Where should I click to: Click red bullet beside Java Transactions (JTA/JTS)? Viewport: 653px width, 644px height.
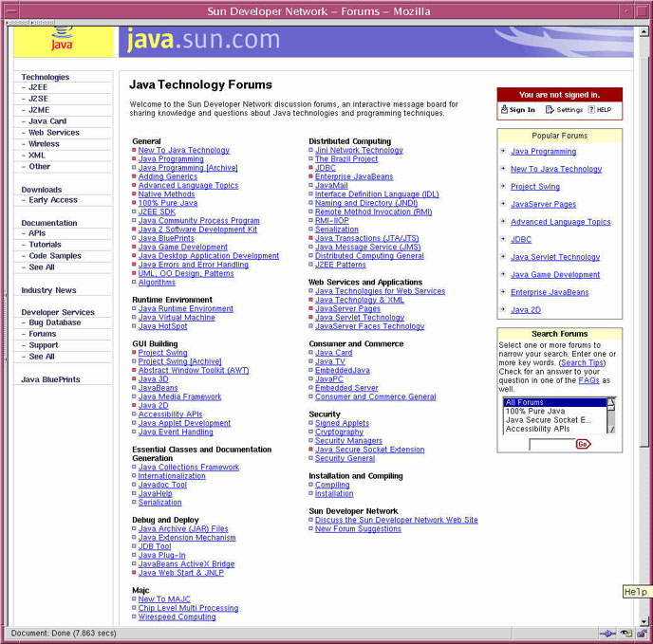tap(310, 238)
